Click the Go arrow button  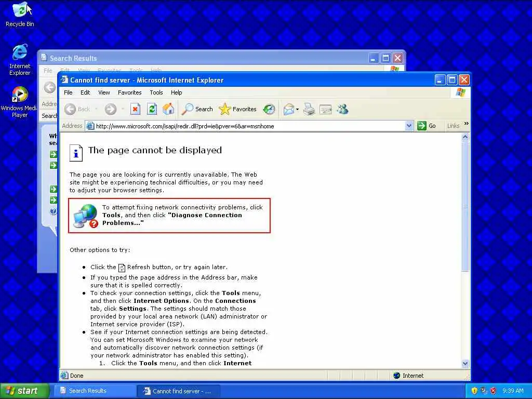pyautogui.click(x=427, y=126)
